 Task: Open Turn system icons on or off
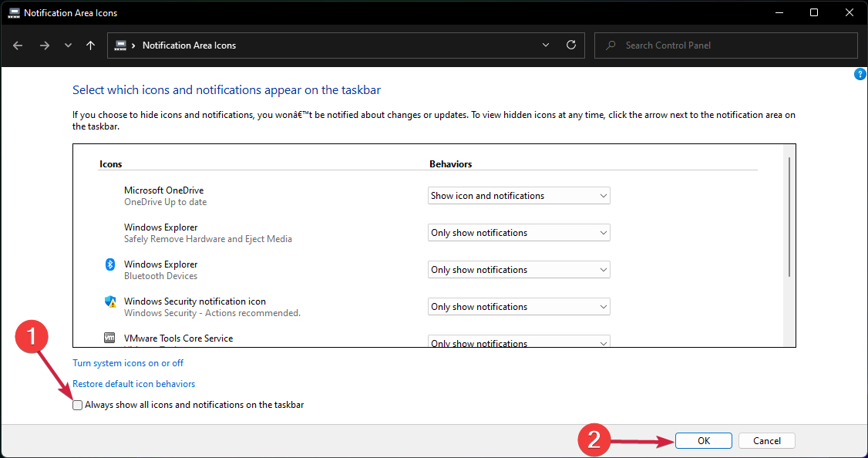(128, 362)
